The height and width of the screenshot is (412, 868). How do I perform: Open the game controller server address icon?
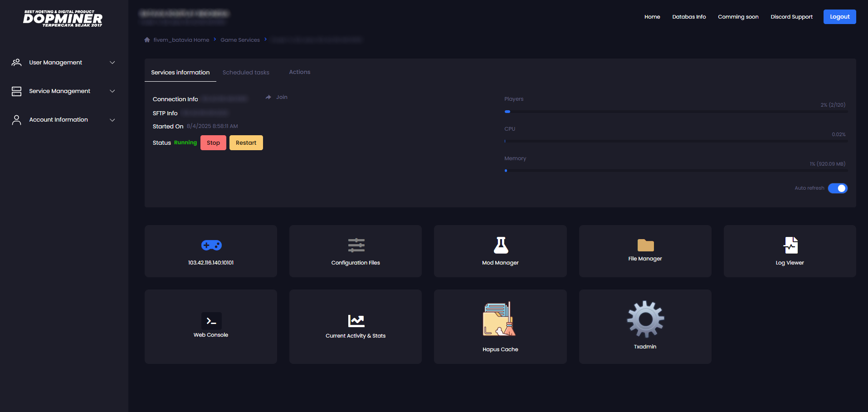coord(211,245)
